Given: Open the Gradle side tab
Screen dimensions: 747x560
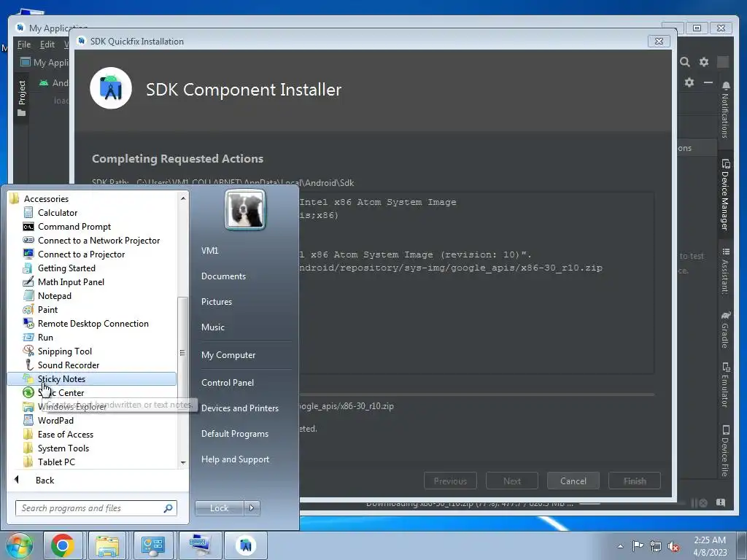Looking at the screenshot, I should 725,330.
